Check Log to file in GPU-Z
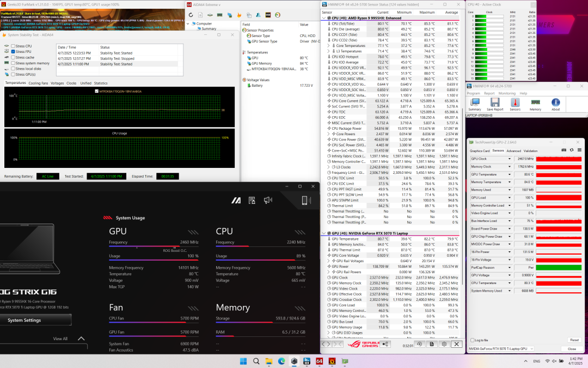Viewport: 588px width, 368px height. coord(473,340)
